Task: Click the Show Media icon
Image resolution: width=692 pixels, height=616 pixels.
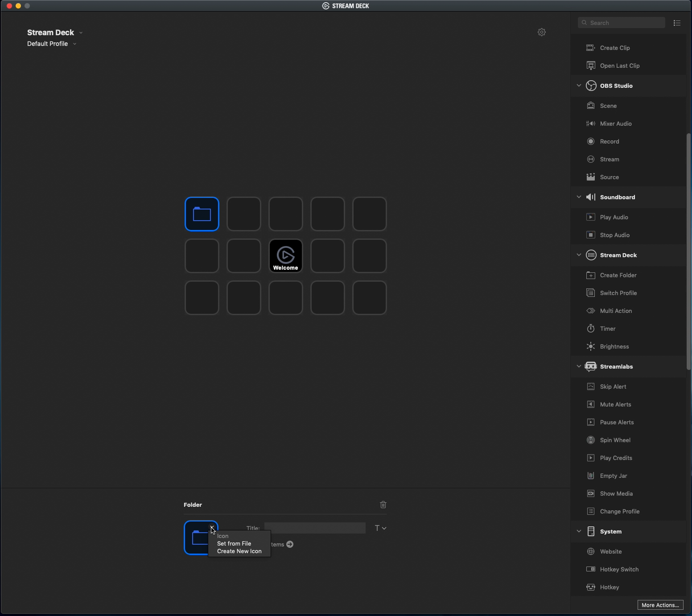Action: [591, 493]
